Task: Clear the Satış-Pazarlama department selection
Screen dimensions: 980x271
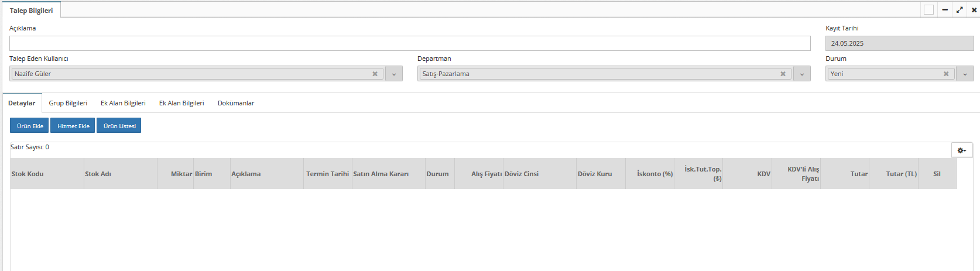Action: (x=783, y=74)
